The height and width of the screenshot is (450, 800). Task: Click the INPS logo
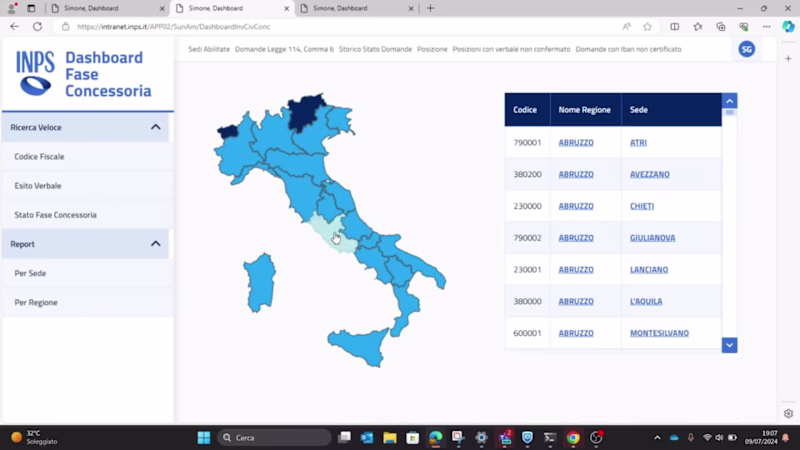(x=35, y=73)
